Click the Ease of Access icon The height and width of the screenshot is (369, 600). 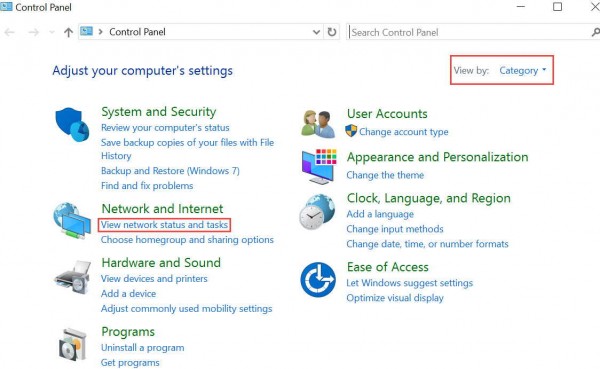(318, 279)
